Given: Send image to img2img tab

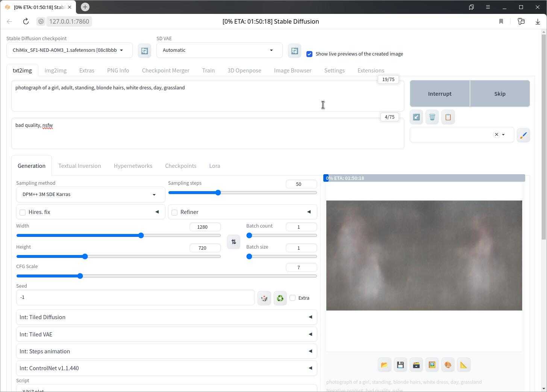Looking at the screenshot, I should [432, 365].
